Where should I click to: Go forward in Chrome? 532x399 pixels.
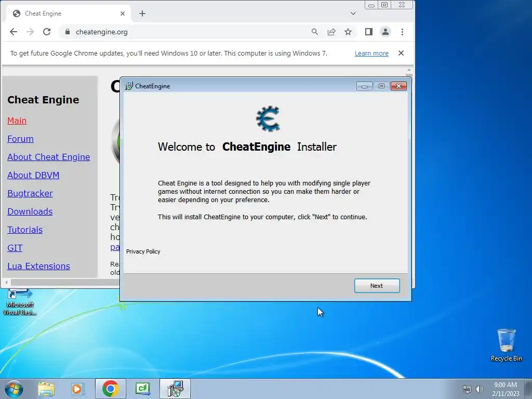click(30, 32)
